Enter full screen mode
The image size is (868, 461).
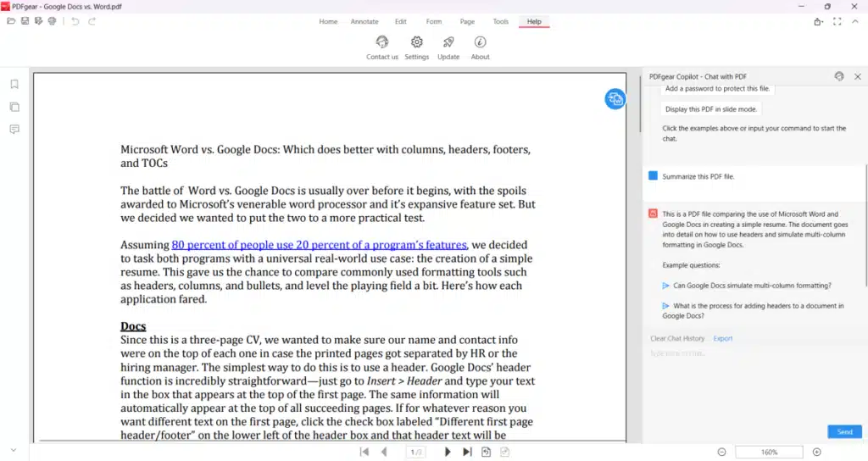click(x=837, y=21)
